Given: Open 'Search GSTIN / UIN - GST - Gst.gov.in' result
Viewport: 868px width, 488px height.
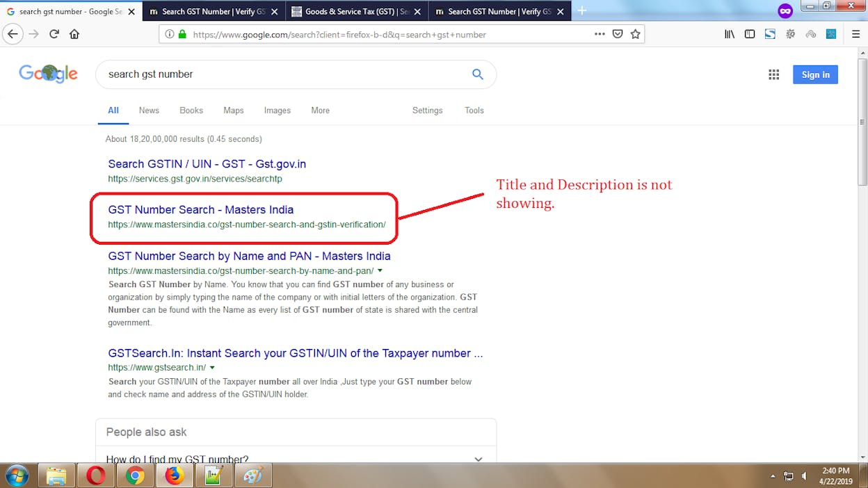Looking at the screenshot, I should pyautogui.click(x=207, y=164).
